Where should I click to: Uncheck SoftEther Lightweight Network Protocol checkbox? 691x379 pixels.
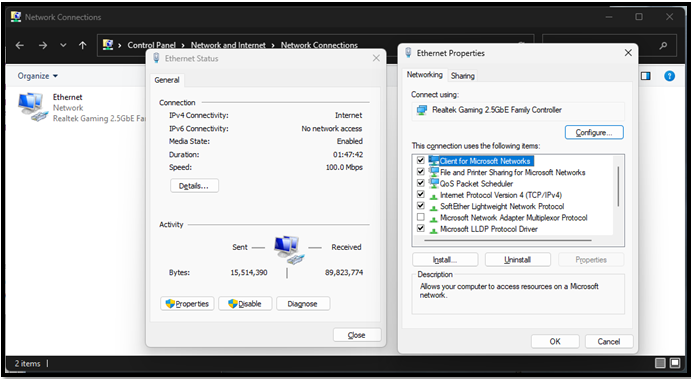tap(420, 206)
